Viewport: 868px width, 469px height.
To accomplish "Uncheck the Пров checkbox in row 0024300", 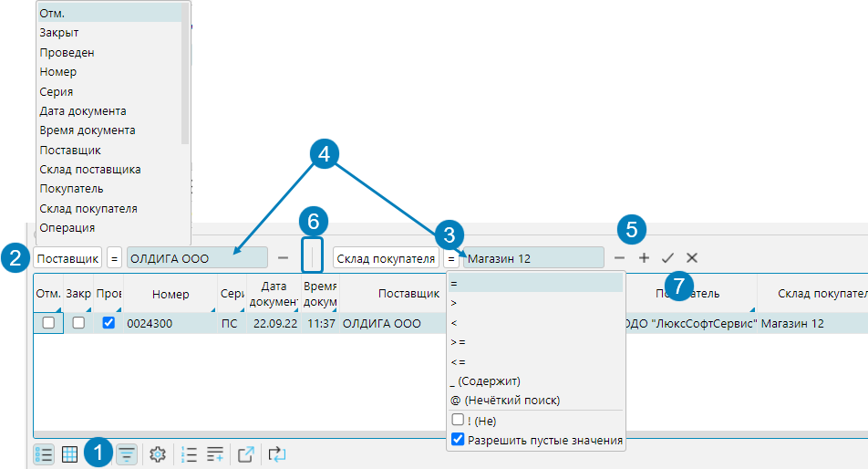I will click(108, 322).
